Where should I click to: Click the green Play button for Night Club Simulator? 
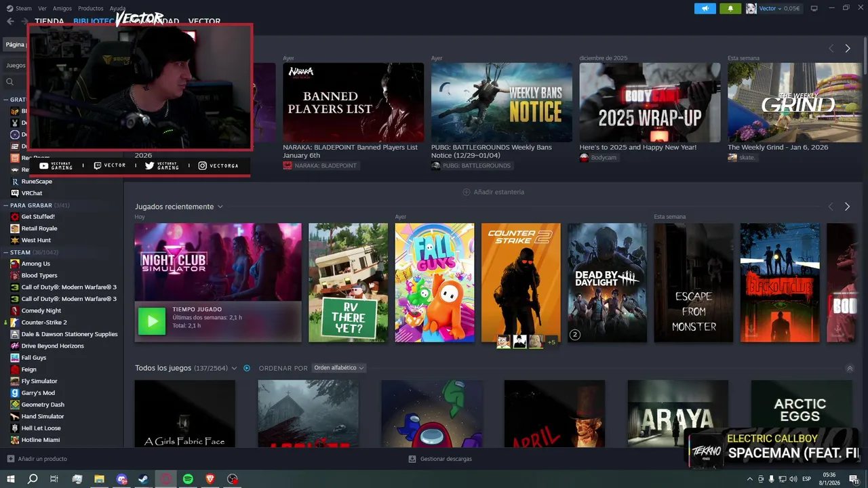point(152,321)
